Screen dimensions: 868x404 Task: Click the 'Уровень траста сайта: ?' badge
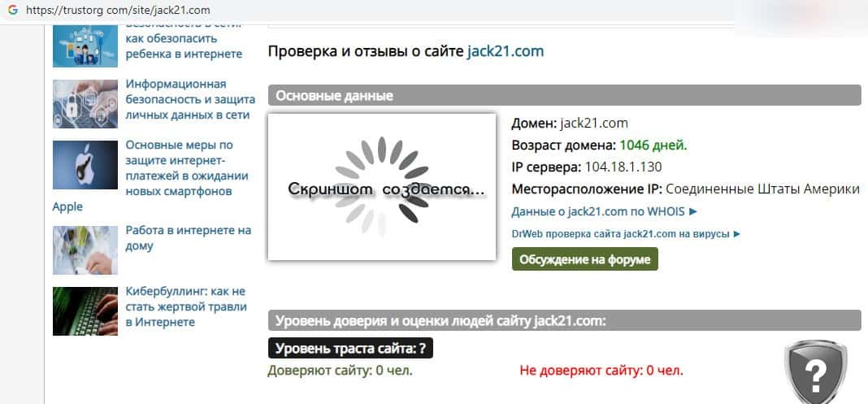pyautogui.click(x=350, y=349)
